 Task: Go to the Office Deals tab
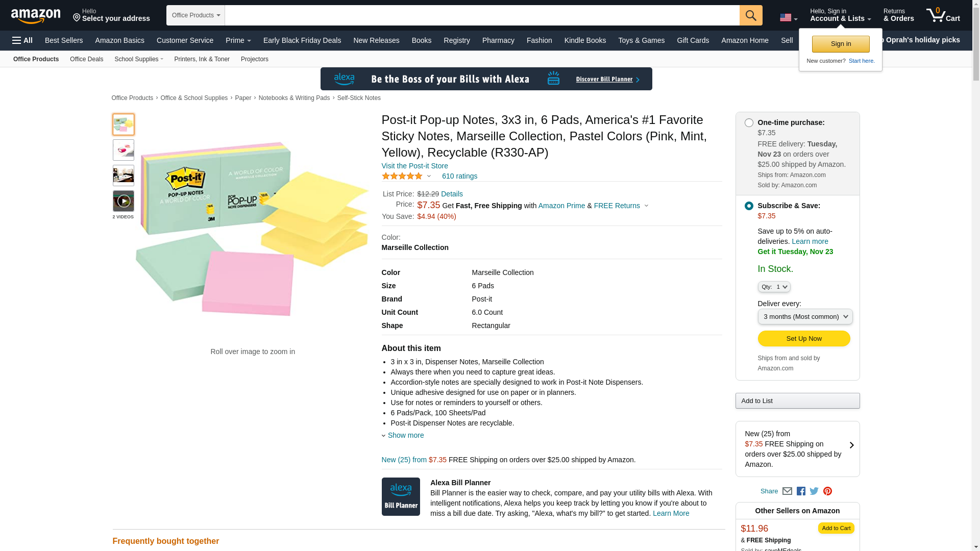pyautogui.click(x=86, y=59)
